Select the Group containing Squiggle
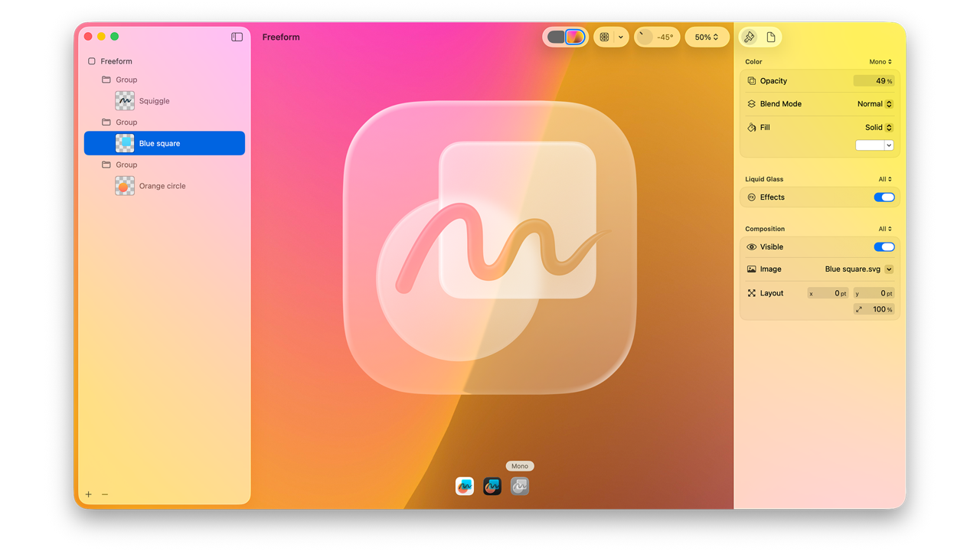This screenshot has width=980, height=551. 164,80
